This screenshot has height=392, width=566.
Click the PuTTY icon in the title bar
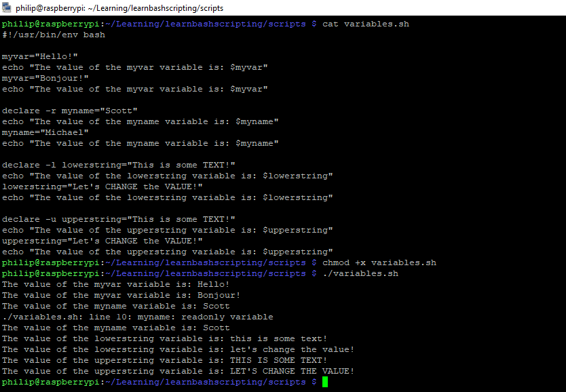[x=7, y=7]
